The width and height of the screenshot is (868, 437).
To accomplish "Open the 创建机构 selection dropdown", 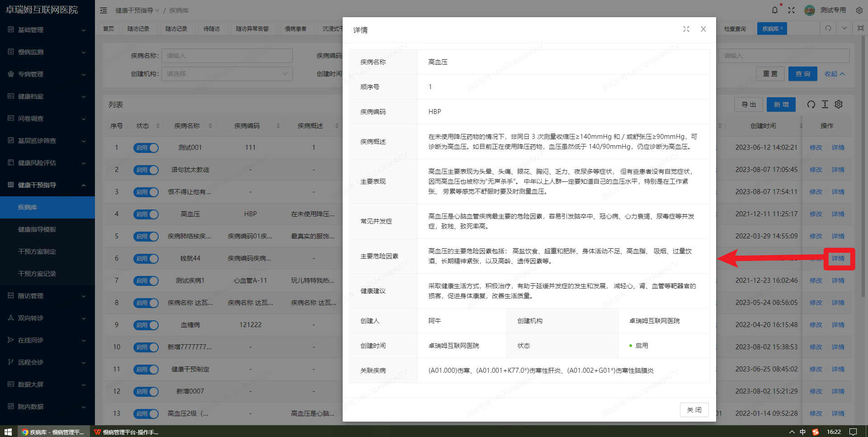I will point(227,73).
